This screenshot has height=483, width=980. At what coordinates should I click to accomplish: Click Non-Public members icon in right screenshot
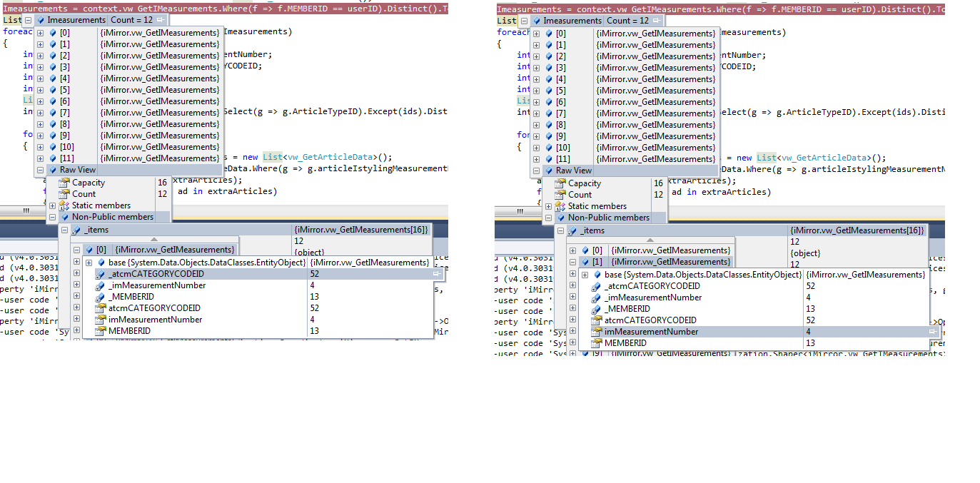(560, 218)
